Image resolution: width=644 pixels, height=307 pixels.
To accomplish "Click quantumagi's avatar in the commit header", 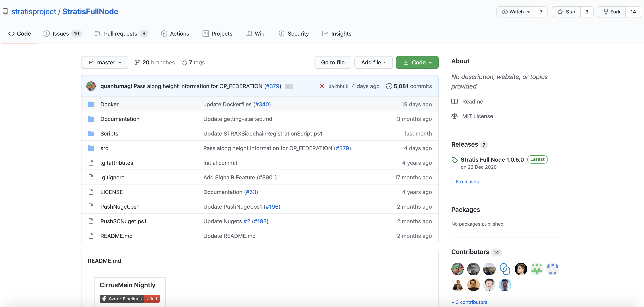I will (x=91, y=86).
